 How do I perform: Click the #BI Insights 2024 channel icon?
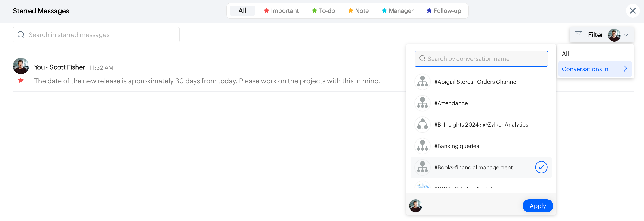tap(422, 125)
